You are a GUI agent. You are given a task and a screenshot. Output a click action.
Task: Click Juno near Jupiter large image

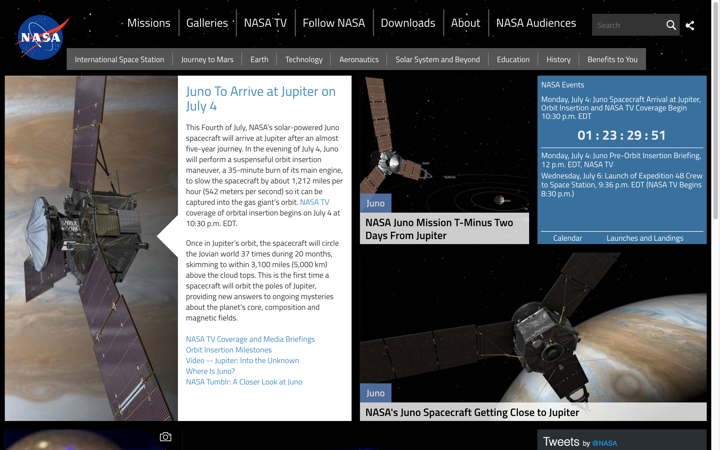(x=533, y=327)
